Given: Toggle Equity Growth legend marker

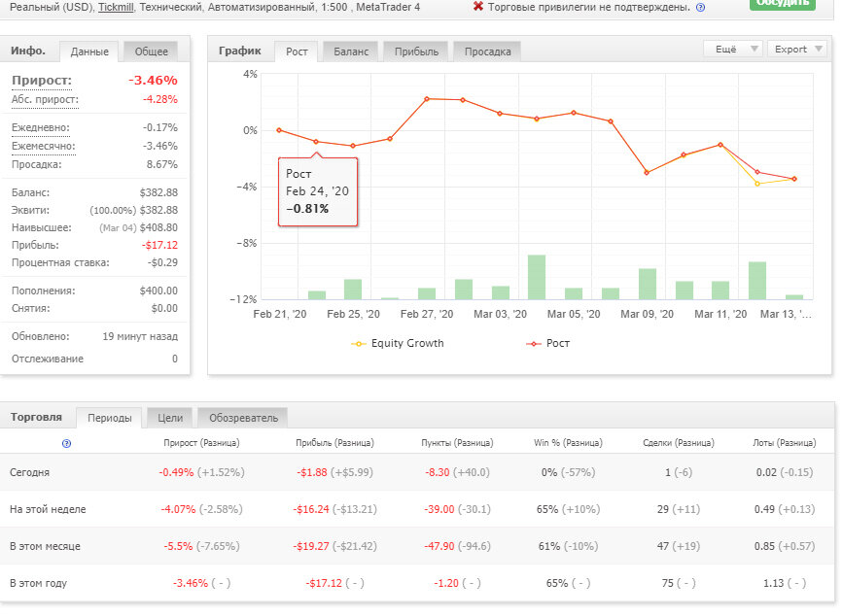Looking at the screenshot, I should (x=358, y=344).
